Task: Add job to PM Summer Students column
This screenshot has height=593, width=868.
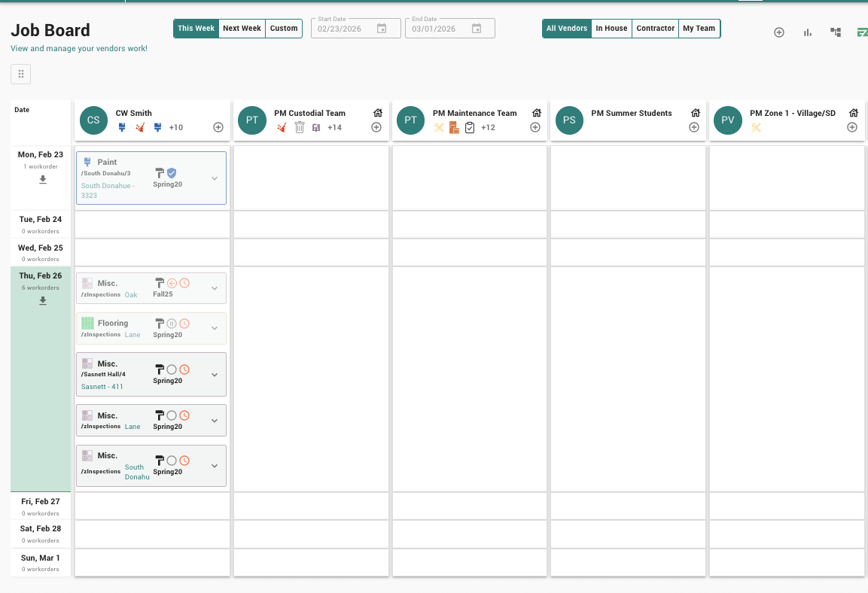Action: (x=693, y=127)
